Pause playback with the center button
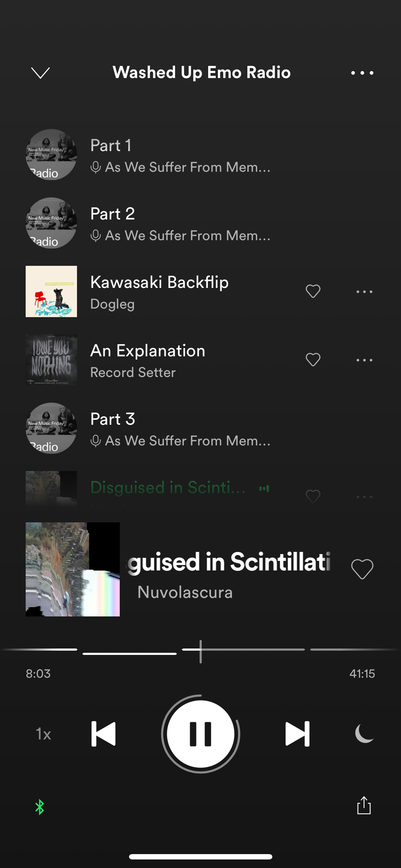Image resolution: width=401 pixels, height=868 pixels. pos(201,734)
